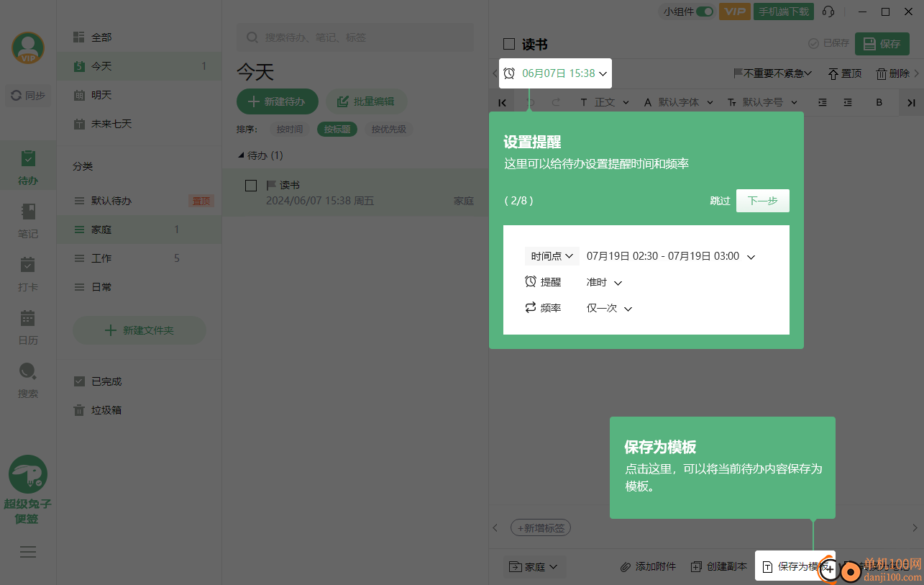Toggle bold formatting B icon
924x585 pixels.
pos(879,103)
